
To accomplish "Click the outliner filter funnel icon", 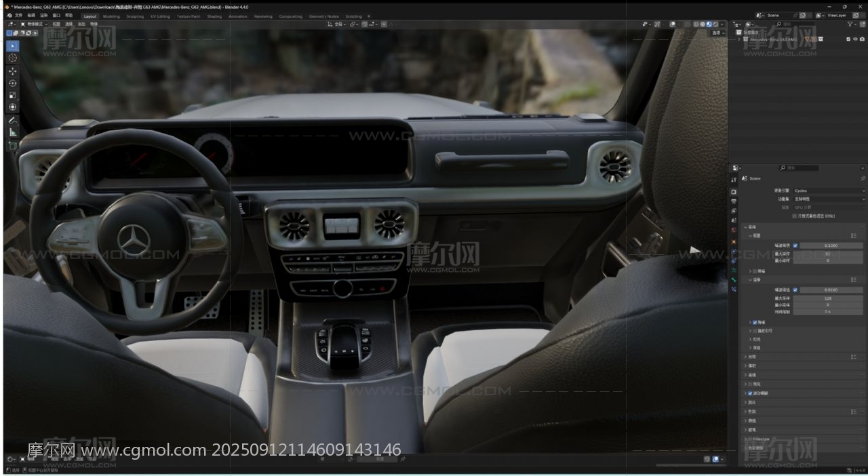I will (852, 24).
